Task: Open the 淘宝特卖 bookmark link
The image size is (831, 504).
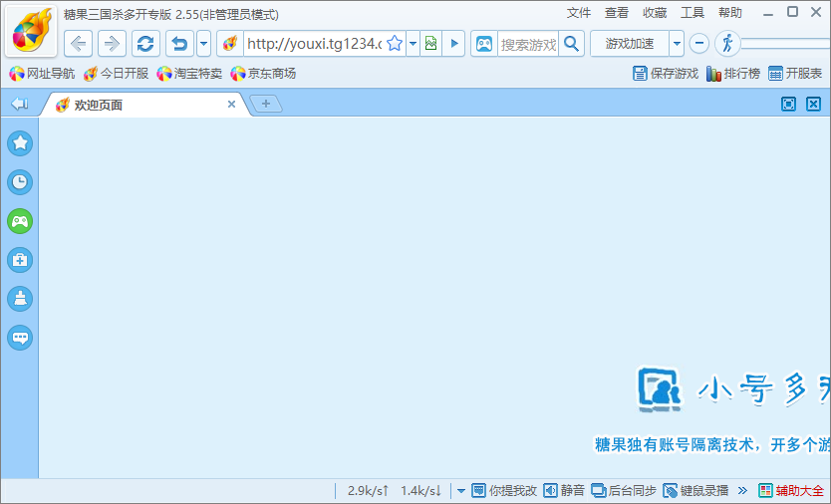Action: (189, 74)
